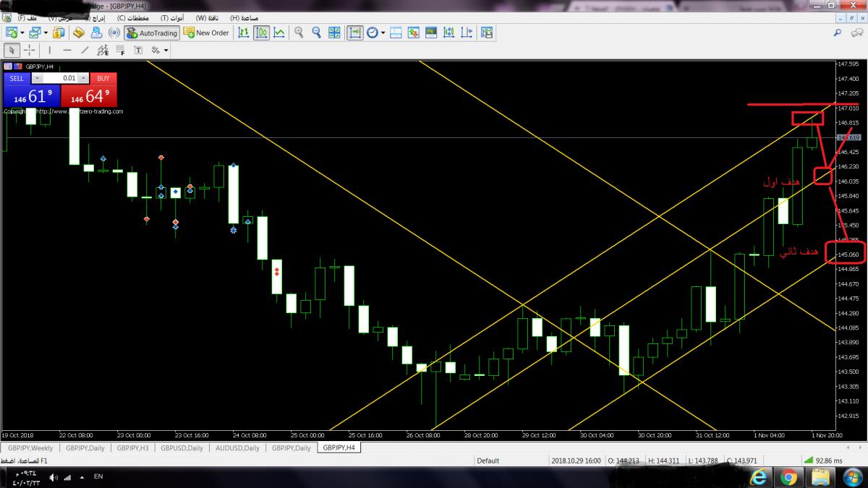Switch to line chart display
Image resolution: width=868 pixels, height=488 pixels.
[279, 33]
